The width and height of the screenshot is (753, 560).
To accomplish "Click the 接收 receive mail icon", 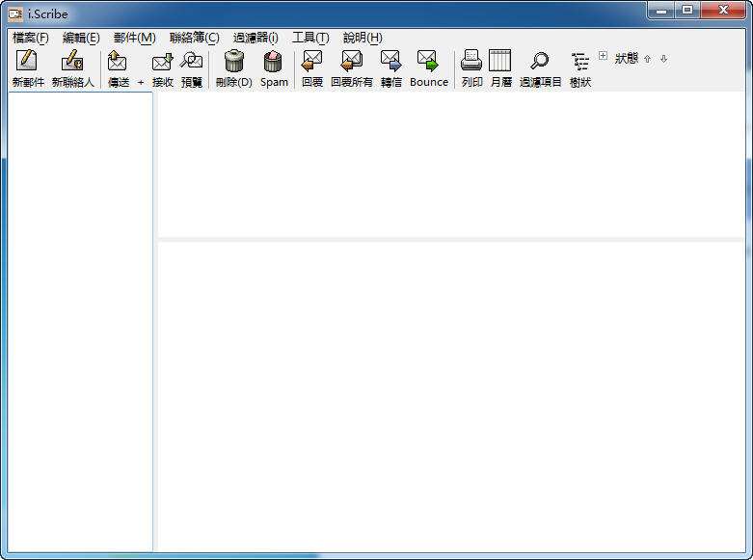I will coord(162,62).
